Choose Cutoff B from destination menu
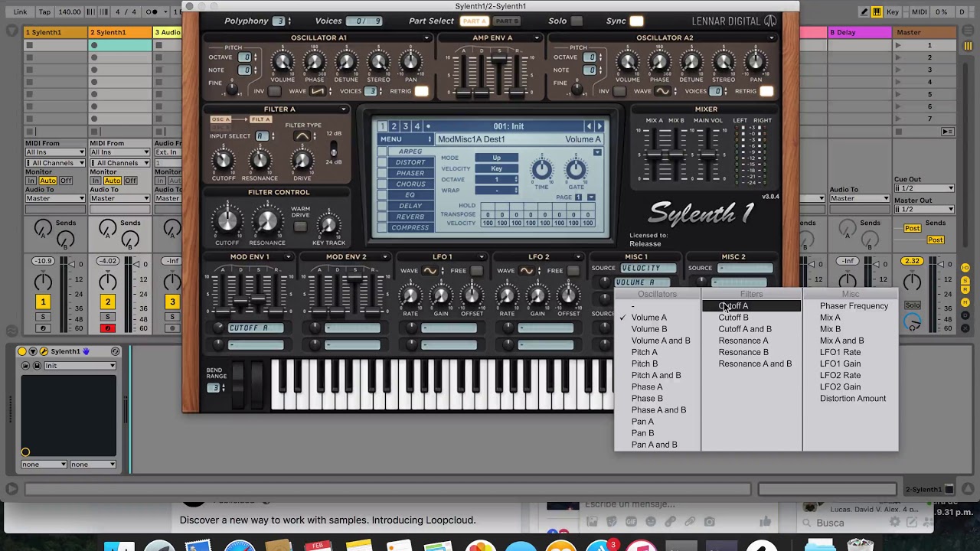The image size is (980, 551). coord(733,318)
